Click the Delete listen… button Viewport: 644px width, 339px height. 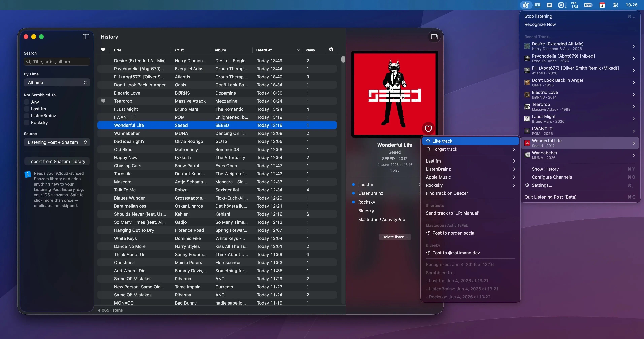click(395, 237)
